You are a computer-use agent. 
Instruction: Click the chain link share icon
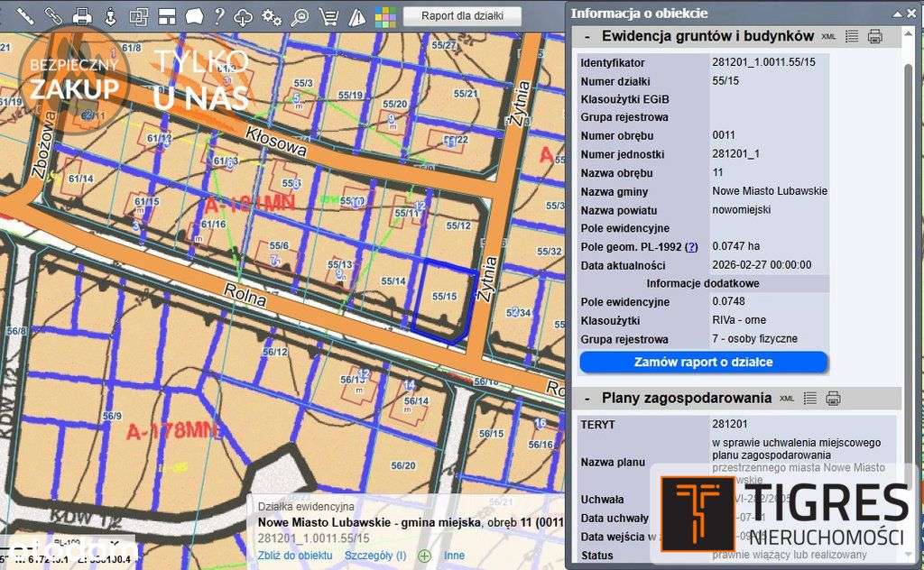[x=53, y=16]
